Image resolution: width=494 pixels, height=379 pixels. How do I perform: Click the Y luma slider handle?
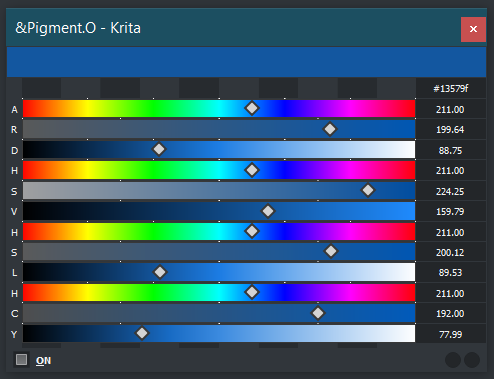pos(142,333)
